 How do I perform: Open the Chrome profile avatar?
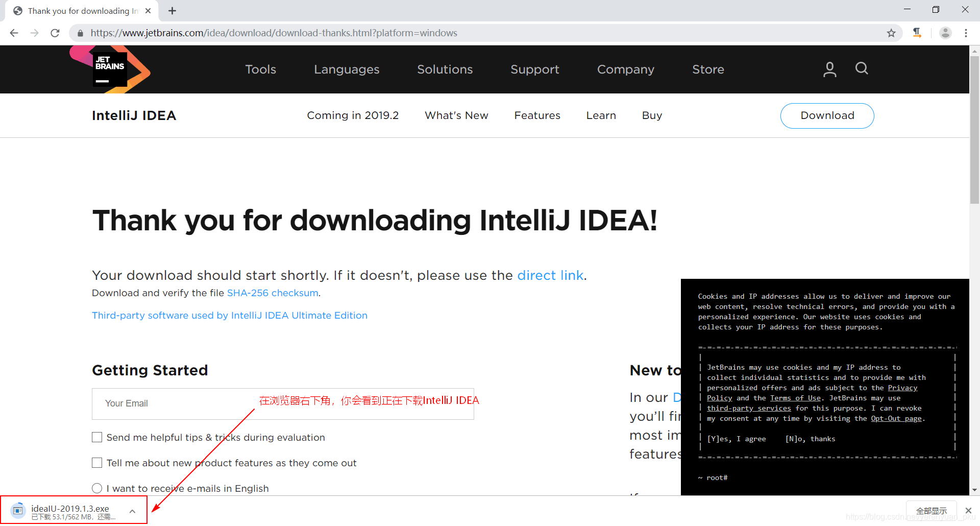(945, 33)
